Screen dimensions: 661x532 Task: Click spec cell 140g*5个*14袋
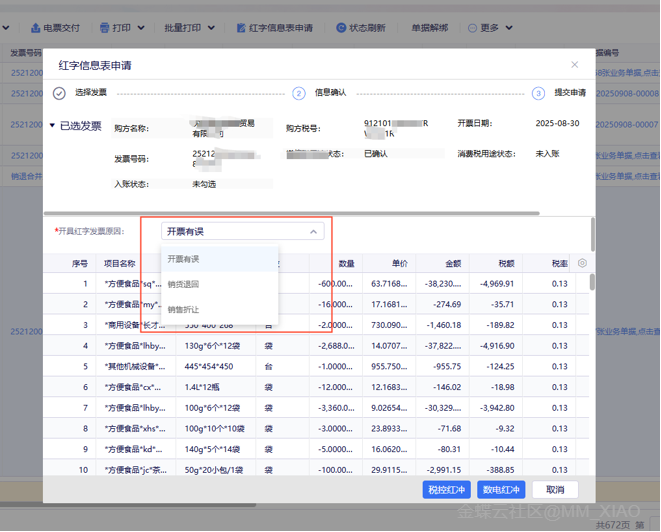(x=212, y=449)
